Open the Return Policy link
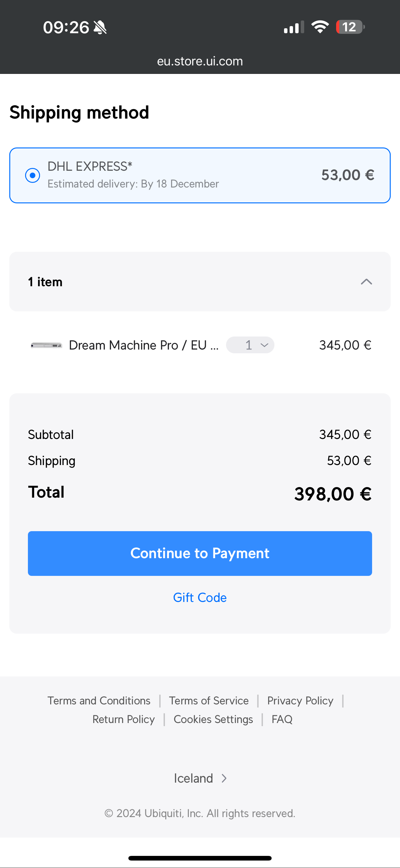This screenshot has height=868, width=400. [124, 719]
